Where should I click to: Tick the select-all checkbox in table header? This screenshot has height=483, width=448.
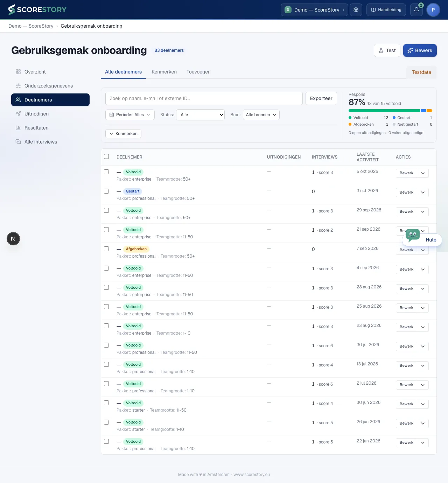click(106, 156)
